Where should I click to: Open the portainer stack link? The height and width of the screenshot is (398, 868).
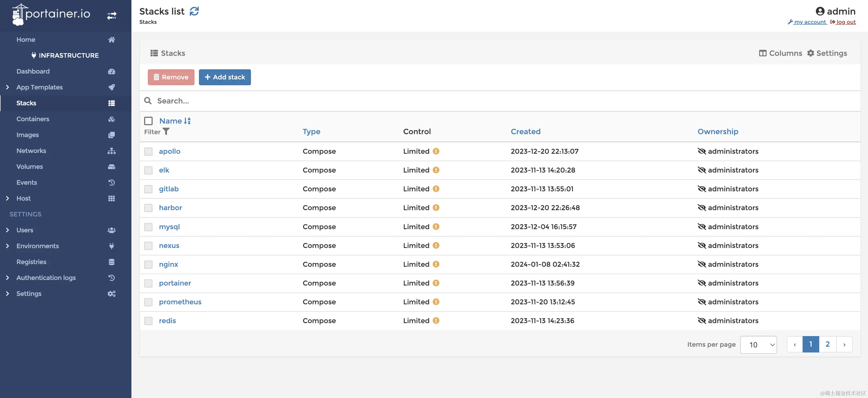(x=175, y=283)
